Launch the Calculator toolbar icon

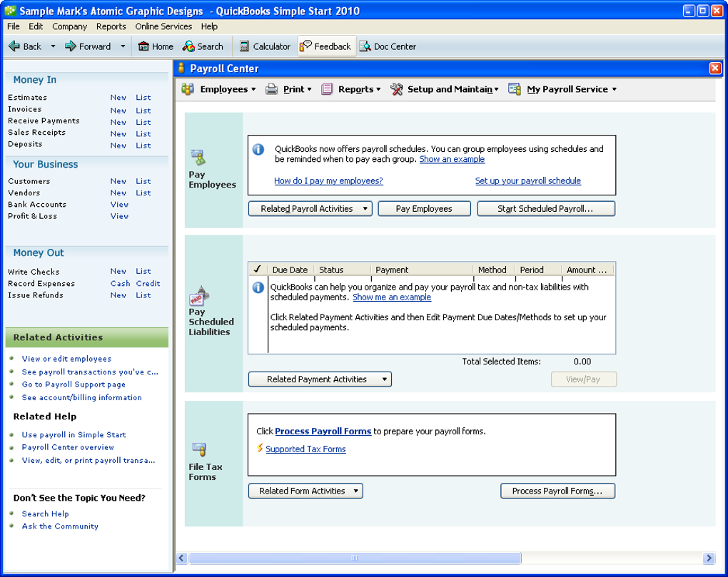(x=244, y=46)
